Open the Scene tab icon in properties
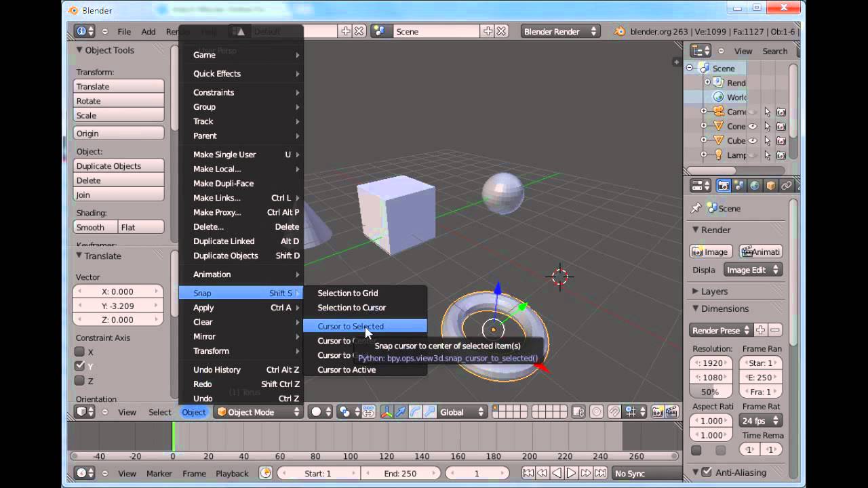Image resolution: width=868 pixels, height=488 pixels. [x=739, y=185]
